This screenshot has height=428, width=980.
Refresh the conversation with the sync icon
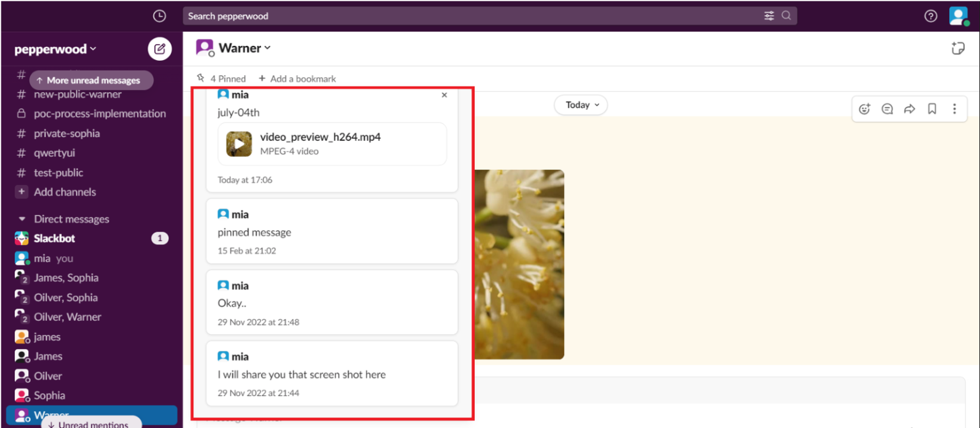point(958,48)
